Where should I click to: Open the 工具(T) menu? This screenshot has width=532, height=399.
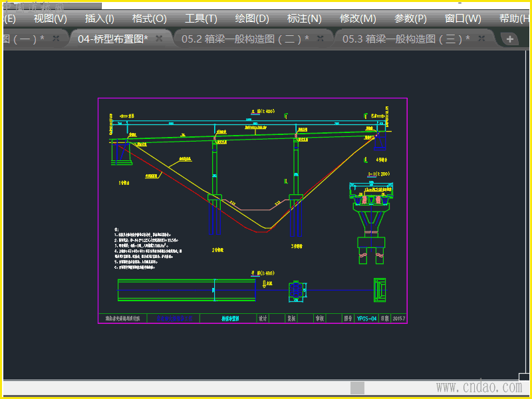click(x=201, y=19)
